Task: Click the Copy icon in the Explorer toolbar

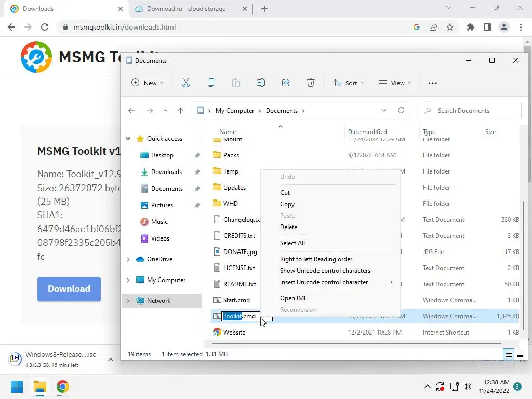Action: coord(211,83)
